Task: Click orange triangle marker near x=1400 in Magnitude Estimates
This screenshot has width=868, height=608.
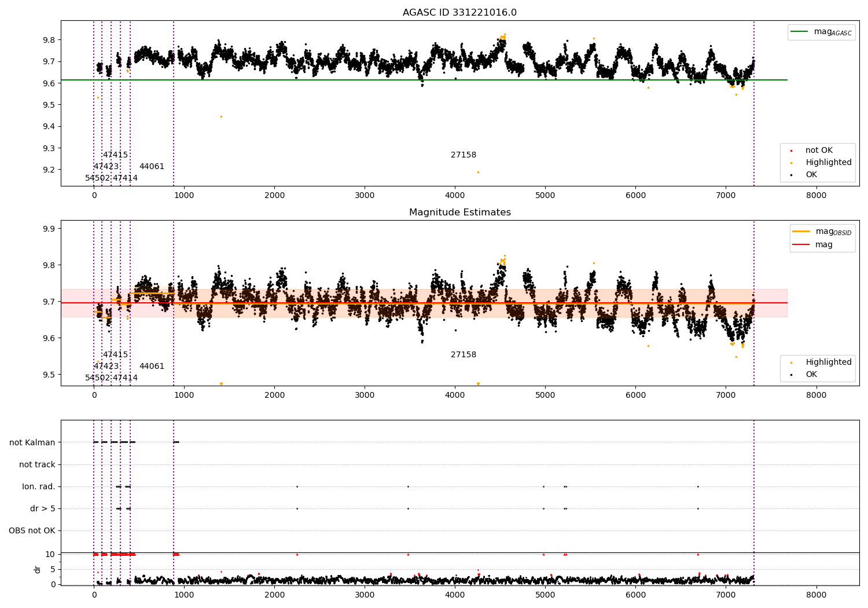Action: pos(221,384)
